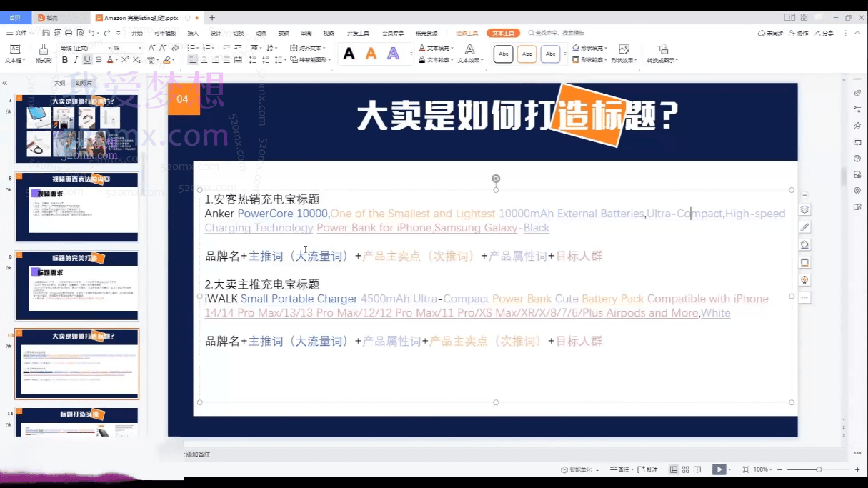Click the zoom slider handle

tap(819, 469)
